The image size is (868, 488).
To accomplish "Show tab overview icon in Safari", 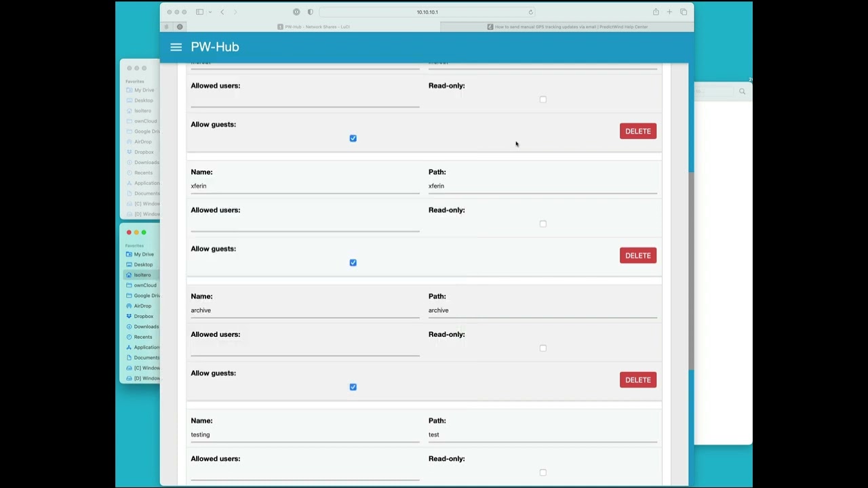I will (684, 12).
